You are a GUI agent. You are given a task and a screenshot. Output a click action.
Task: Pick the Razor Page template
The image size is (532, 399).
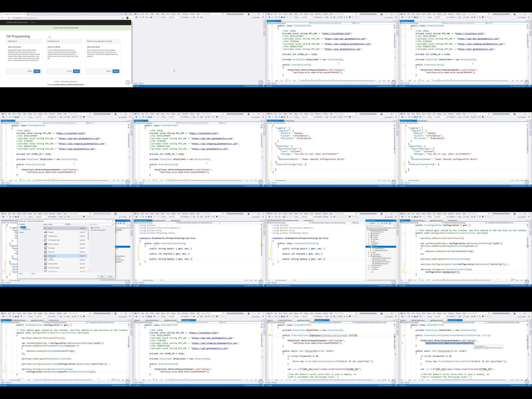(65, 248)
